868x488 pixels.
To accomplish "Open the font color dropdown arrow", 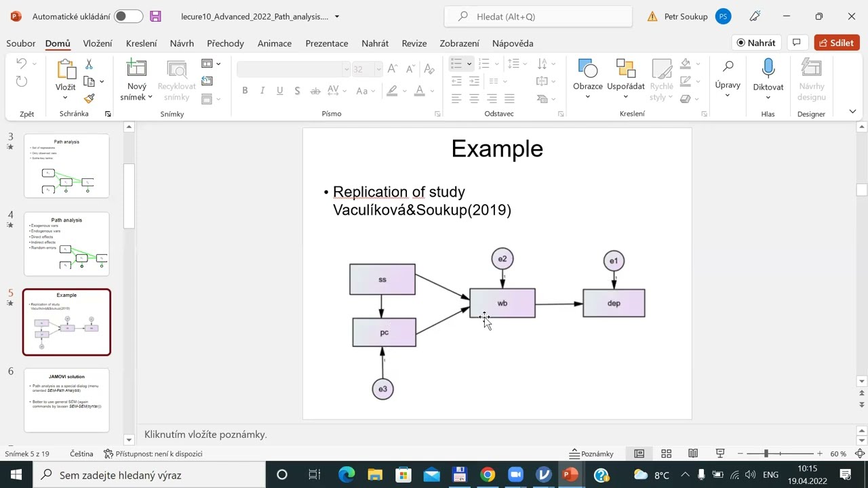I will (433, 91).
